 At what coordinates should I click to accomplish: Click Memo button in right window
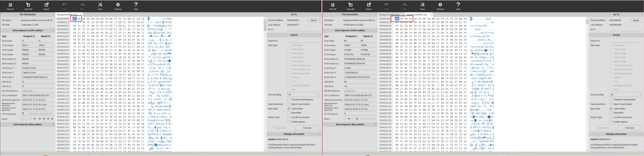(x=636, y=20)
